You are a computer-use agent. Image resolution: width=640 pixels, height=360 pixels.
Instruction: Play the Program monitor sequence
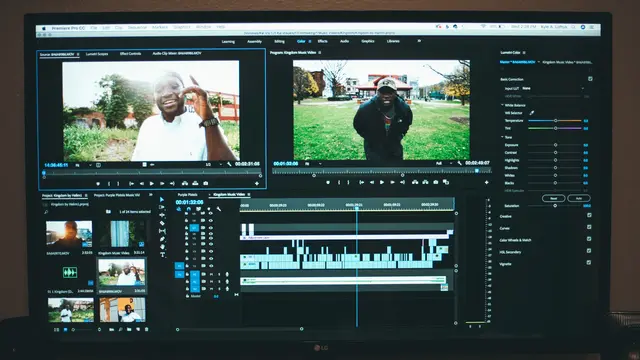(382, 182)
